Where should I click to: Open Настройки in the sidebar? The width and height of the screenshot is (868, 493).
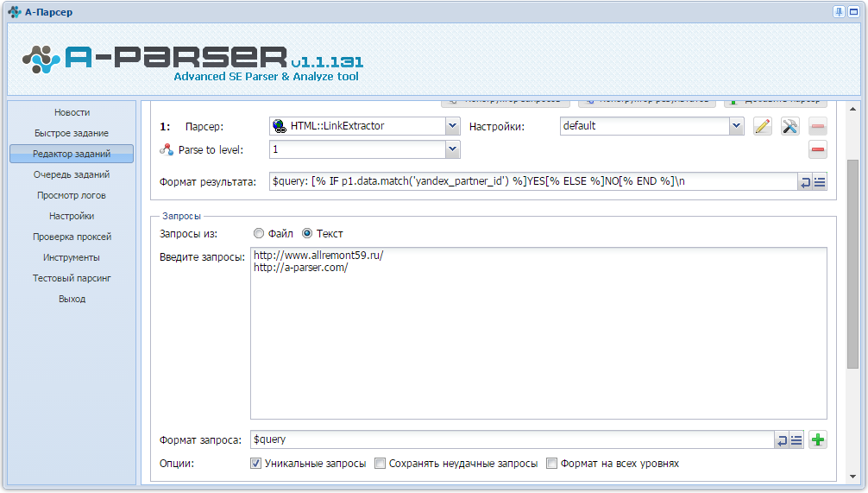point(72,216)
